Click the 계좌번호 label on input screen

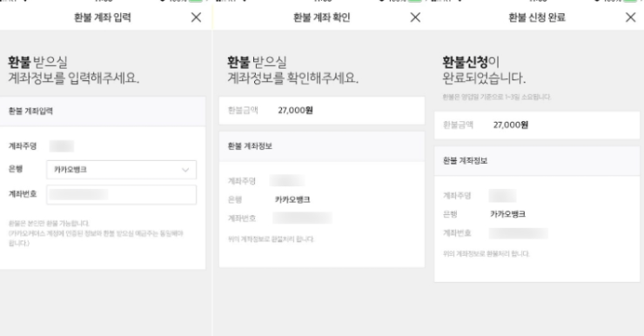pyautogui.click(x=23, y=194)
